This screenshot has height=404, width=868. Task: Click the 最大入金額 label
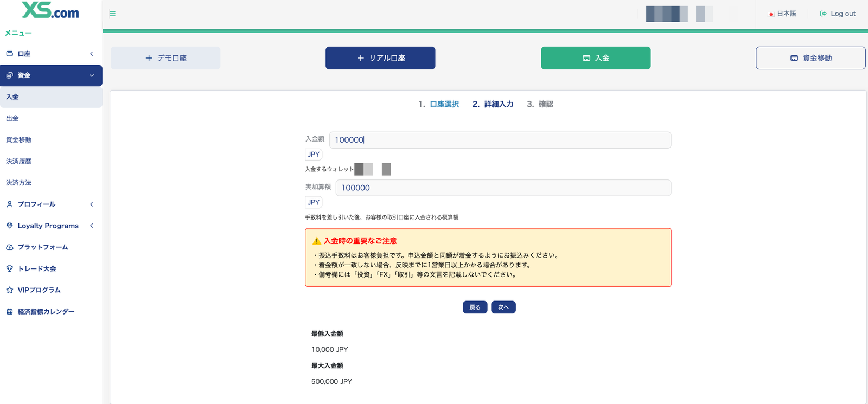point(327,366)
